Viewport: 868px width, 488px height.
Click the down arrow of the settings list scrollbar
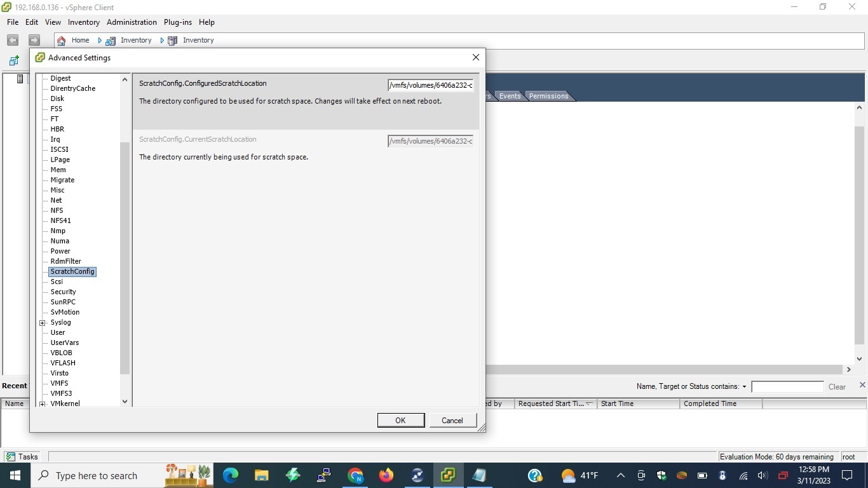[125, 402]
